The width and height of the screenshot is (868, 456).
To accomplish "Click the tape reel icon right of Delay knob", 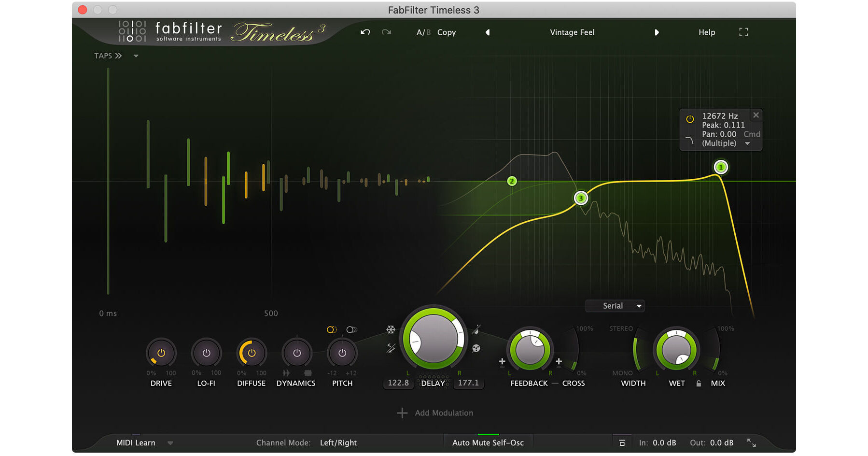I will (476, 349).
